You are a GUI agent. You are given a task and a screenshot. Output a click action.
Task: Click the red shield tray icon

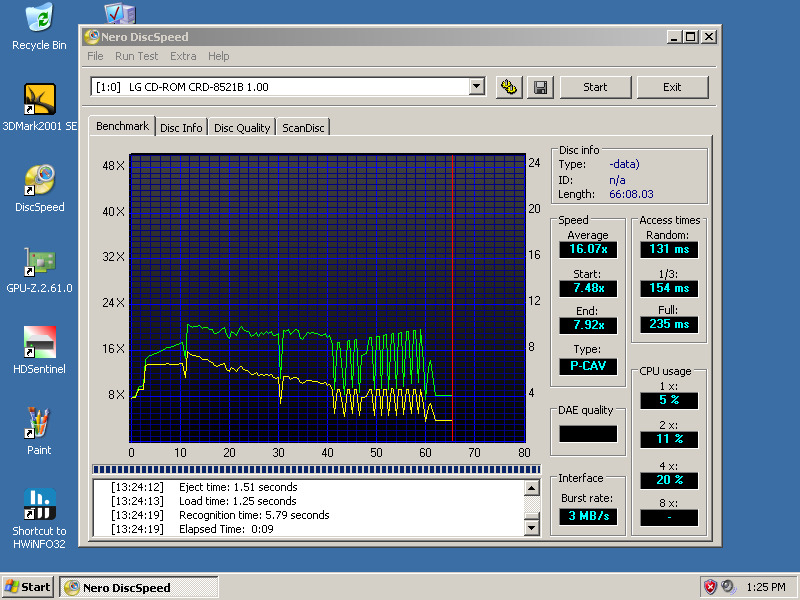click(710, 587)
